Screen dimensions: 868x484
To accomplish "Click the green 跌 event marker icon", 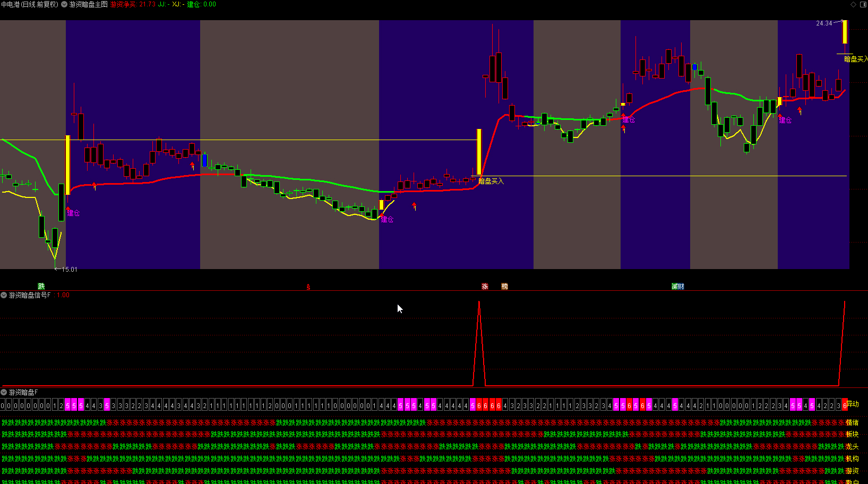I will click(x=41, y=287).
